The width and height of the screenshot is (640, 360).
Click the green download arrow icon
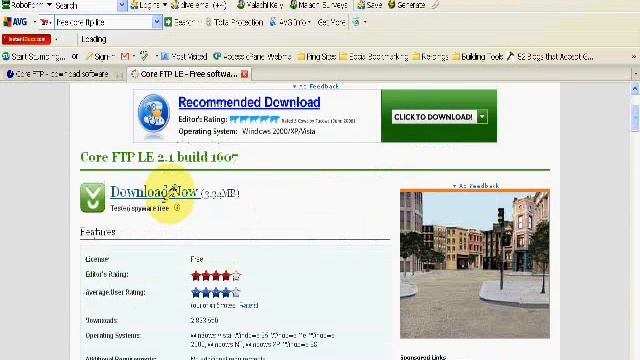(x=92, y=198)
